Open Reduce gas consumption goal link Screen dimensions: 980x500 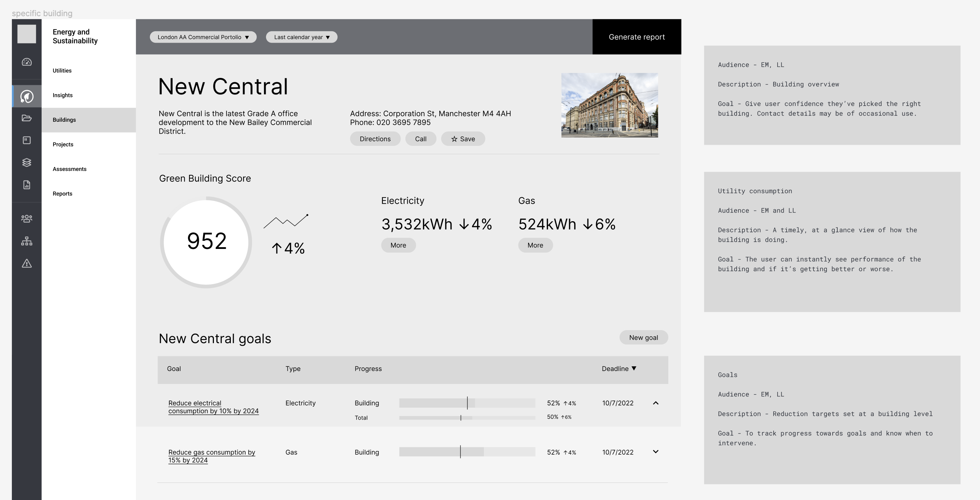pos(212,456)
